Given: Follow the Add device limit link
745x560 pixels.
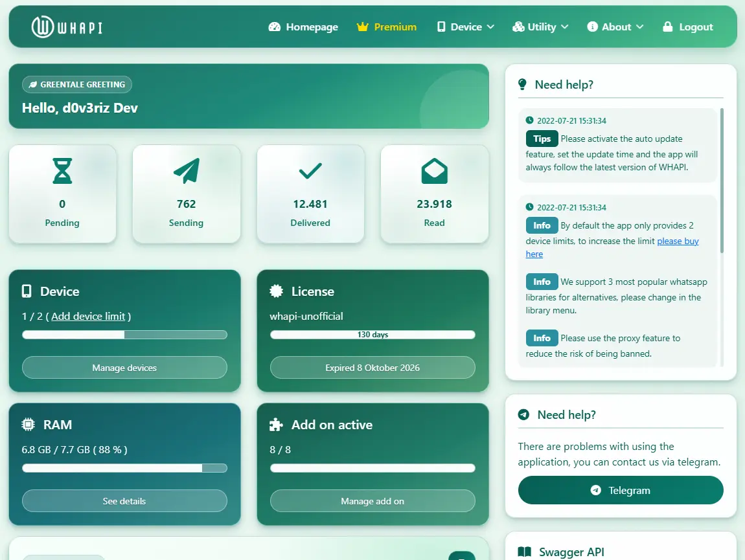Looking at the screenshot, I should [88, 317].
